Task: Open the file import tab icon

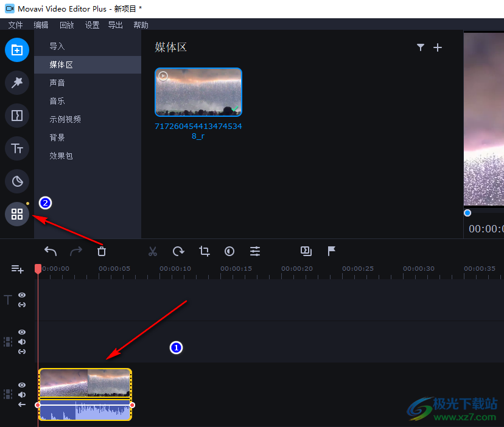Action: [x=17, y=50]
